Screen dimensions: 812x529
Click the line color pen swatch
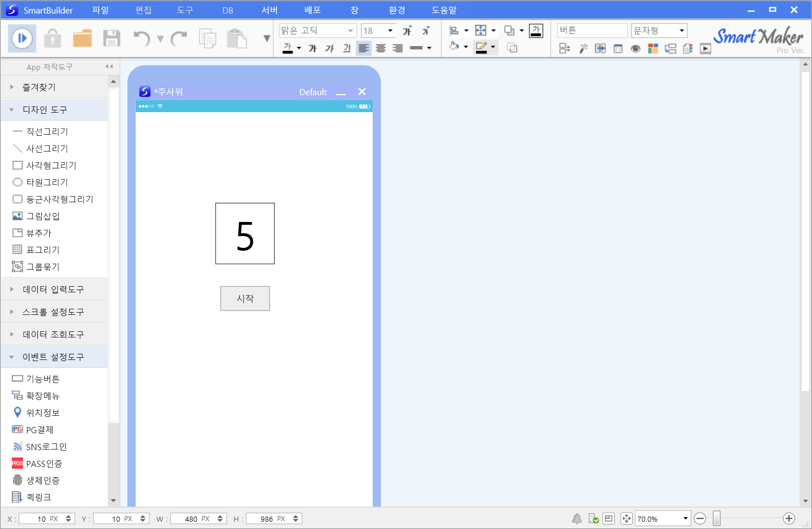481,47
